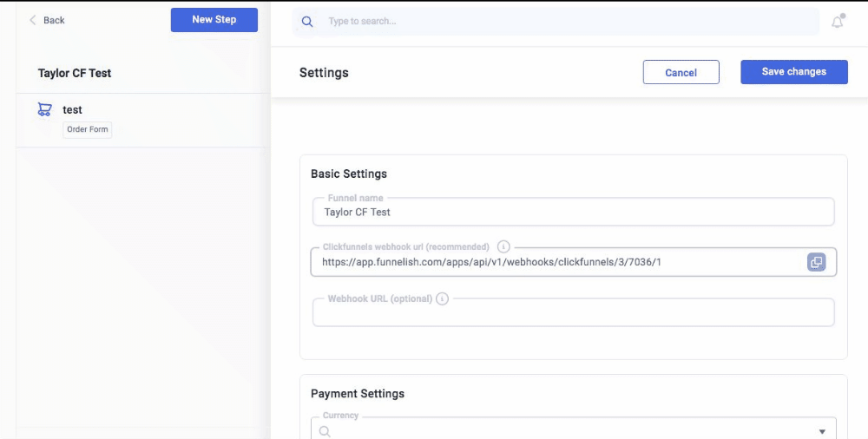Select the 'test' funnel step name

(x=73, y=110)
